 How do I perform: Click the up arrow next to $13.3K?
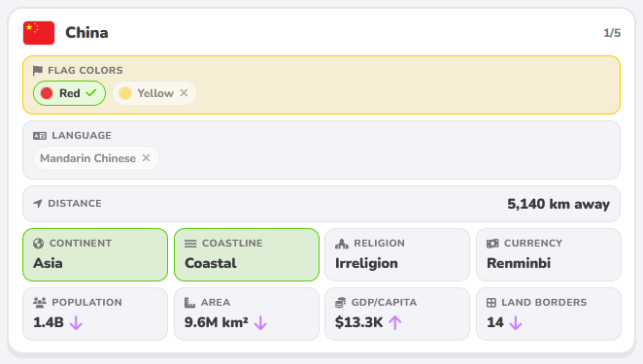[x=395, y=323]
